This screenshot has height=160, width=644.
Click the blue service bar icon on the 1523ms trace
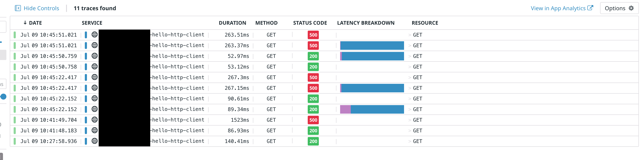pyautogui.click(x=86, y=120)
